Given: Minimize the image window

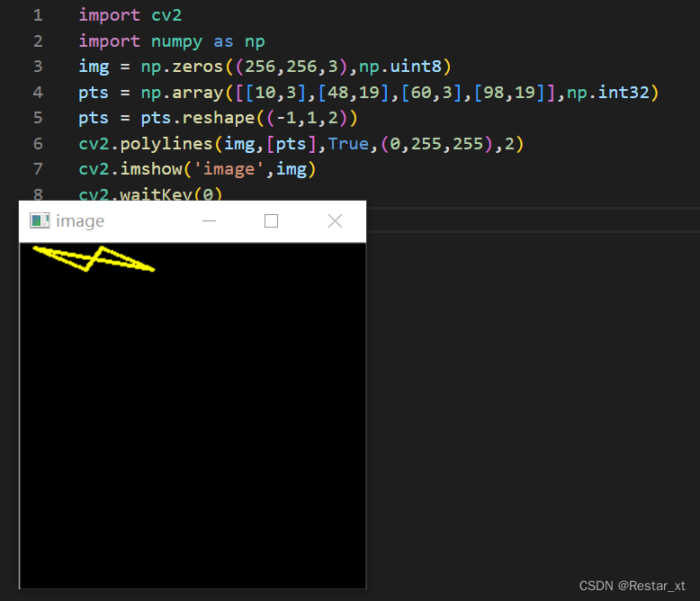Looking at the screenshot, I should (x=209, y=221).
